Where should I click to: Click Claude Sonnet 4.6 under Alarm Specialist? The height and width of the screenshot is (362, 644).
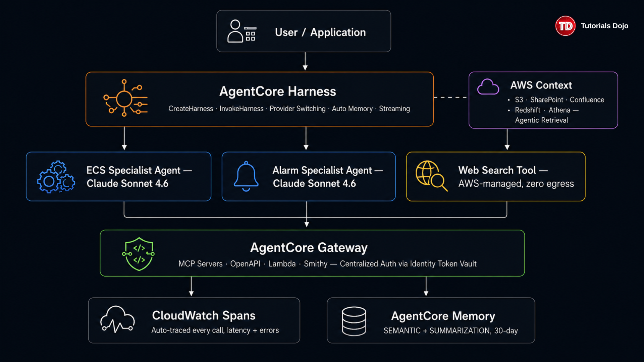point(314,183)
